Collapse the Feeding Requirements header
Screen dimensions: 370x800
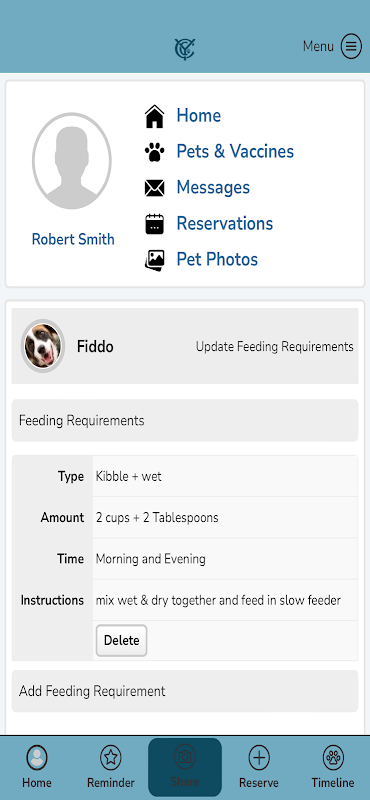[185, 420]
